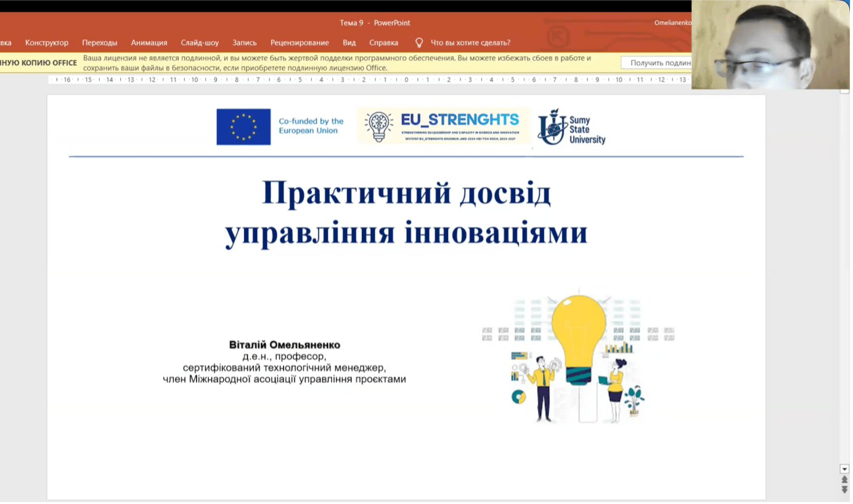Select the EU_STRENGHTS project logo
The height and width of the screenshot is (504, 853).
point(443,126)
